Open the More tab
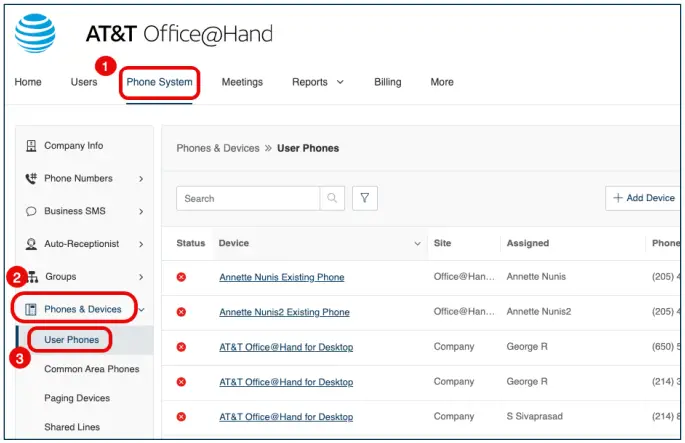This screenshot has width=685, height=443. [x=442, y=82]
